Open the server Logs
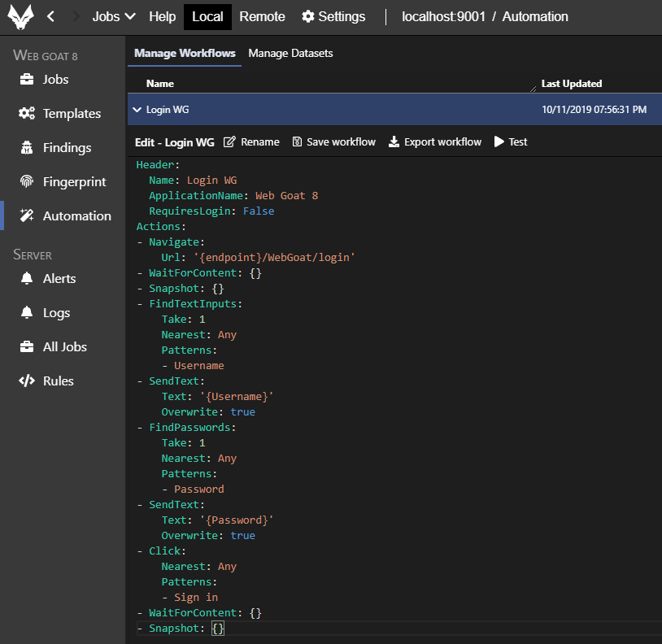Viewport: 662px width, 644px height. (56, 313)
